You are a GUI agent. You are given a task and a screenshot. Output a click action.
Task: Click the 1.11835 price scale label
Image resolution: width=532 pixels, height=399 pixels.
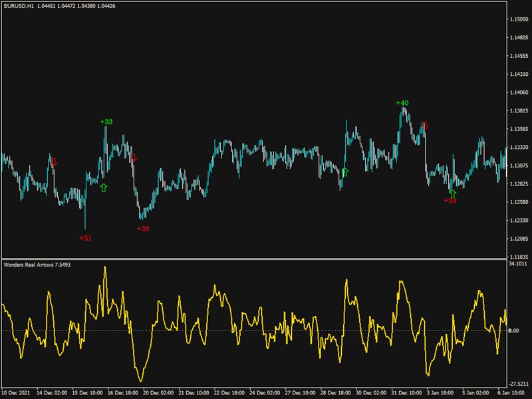[x=519, y=257]
